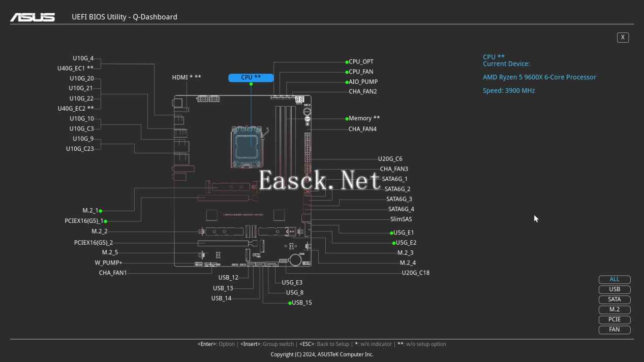Select the SlimSAS connector label
The image size is (644, 362).
click(x=401, y=219)
